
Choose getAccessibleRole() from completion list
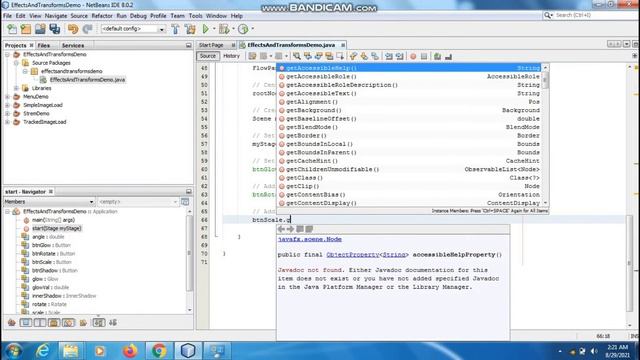click(409, 77)
